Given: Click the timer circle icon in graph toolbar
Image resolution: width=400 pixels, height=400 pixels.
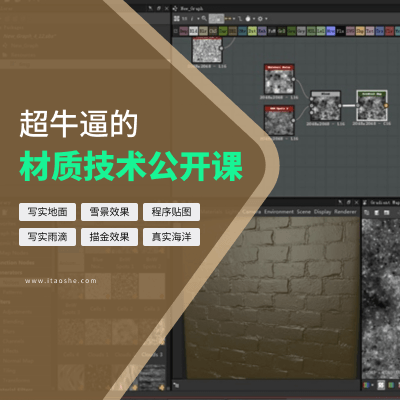Looking at the screenshot, I should (248, 19).
